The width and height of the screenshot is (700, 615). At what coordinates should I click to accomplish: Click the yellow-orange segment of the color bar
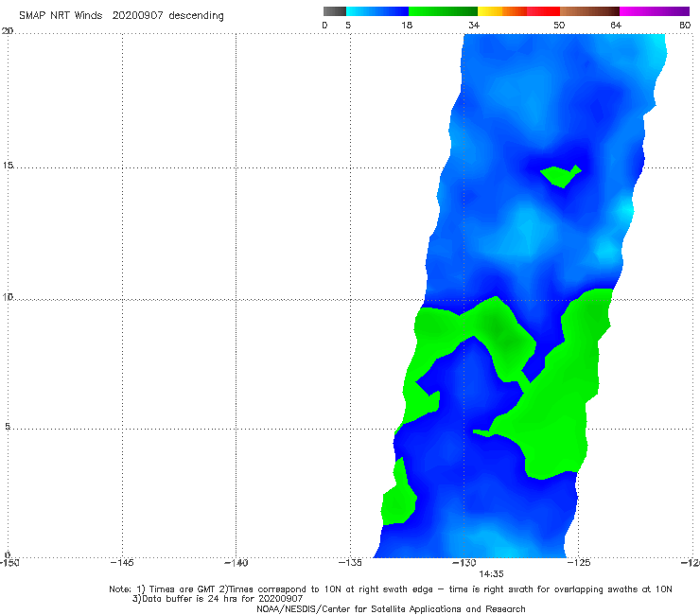point(502,11)
